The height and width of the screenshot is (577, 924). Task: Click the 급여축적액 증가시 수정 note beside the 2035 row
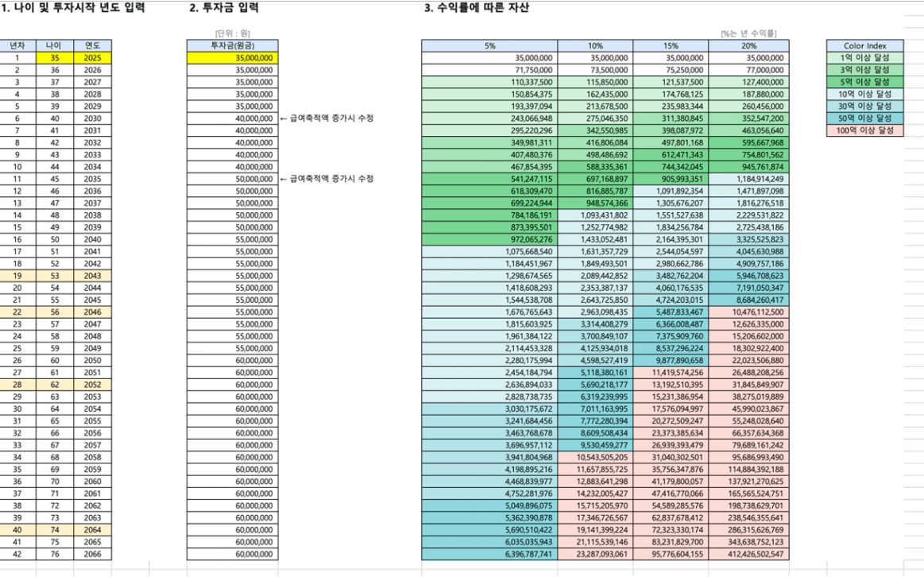tap(327, 179)
